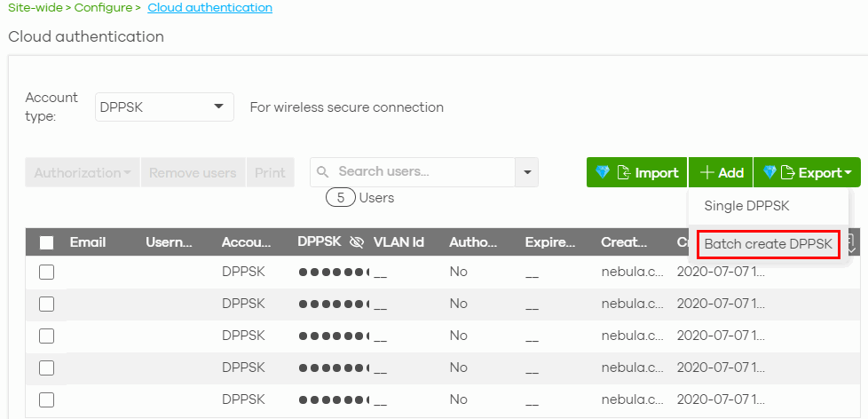Click the diamond icon on Export button

tap(769, 173)
